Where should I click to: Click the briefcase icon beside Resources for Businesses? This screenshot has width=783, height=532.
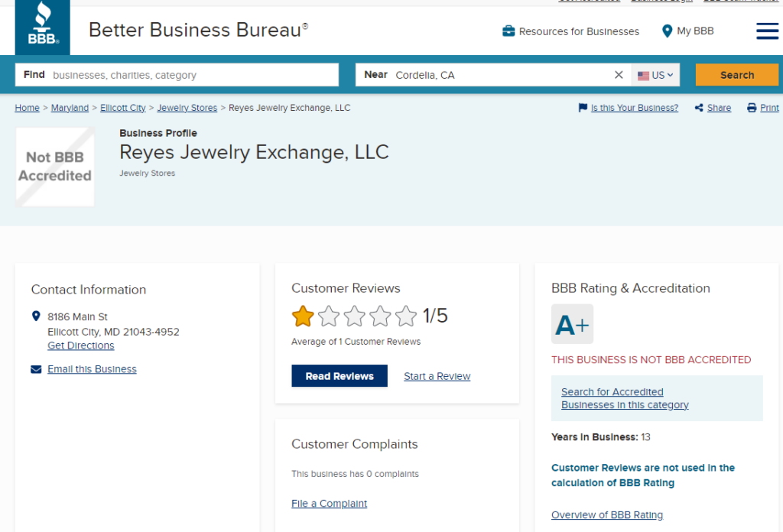coord(508,31)
